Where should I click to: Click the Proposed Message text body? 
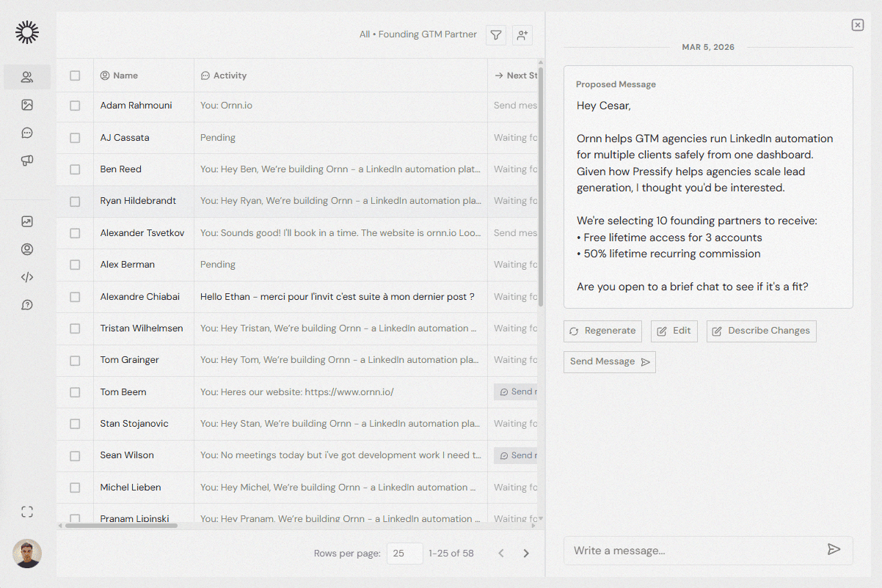pyautogui.click(x=706, y=196)
